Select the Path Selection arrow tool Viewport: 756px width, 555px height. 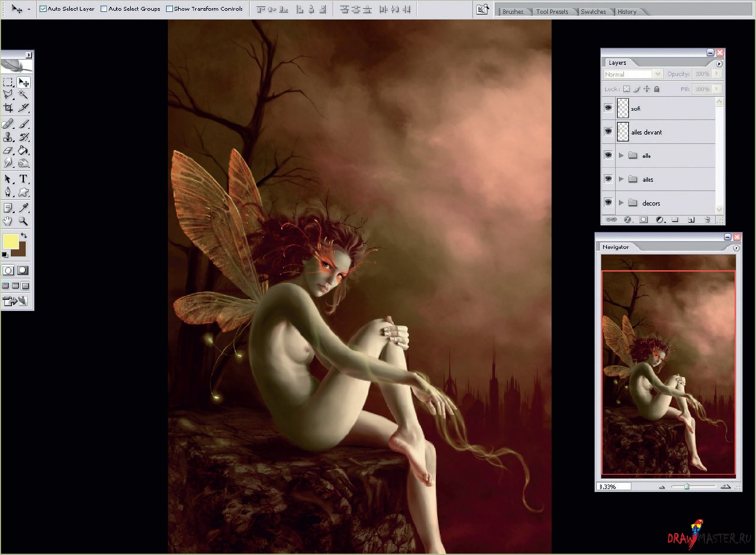tap(8, 179)
